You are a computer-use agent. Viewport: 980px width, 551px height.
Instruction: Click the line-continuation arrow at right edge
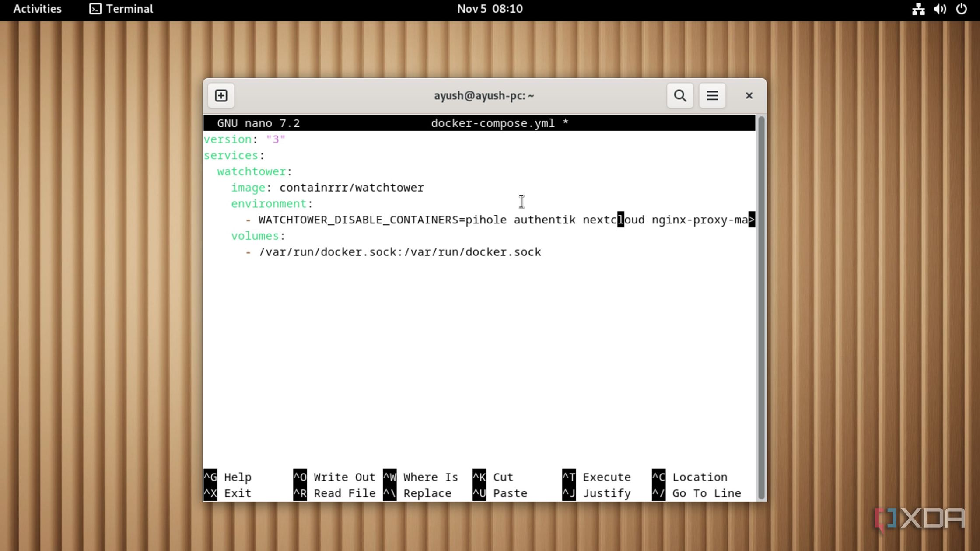(752, 220)
